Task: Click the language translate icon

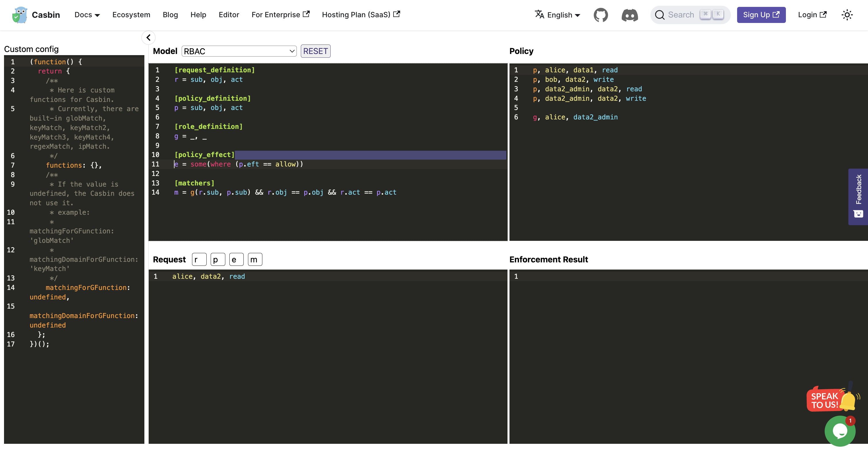Action: click(539, 14)
